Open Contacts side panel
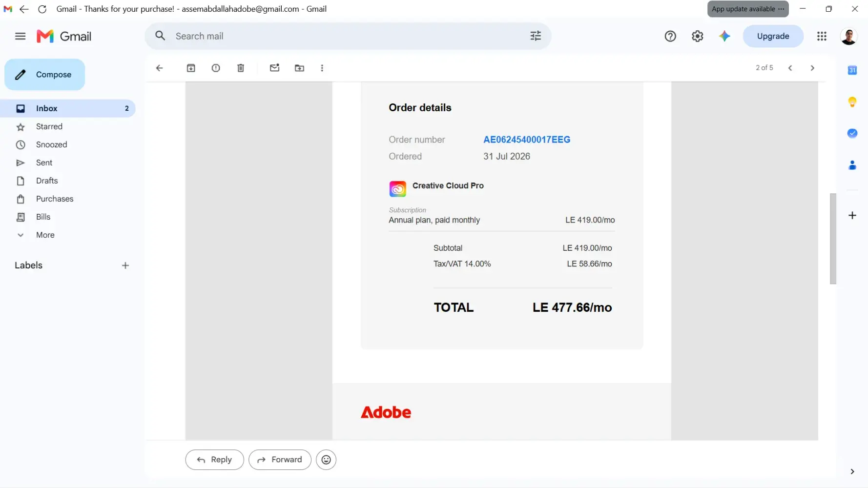The width and height of the screenshot is (868, 488). (852, 165)
